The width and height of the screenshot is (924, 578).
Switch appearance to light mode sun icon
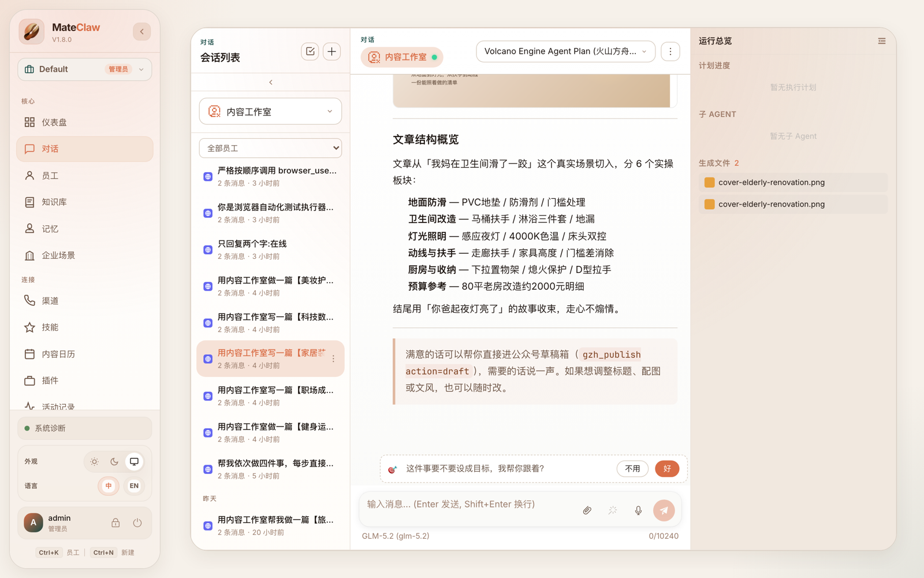(x=94, y=461)
